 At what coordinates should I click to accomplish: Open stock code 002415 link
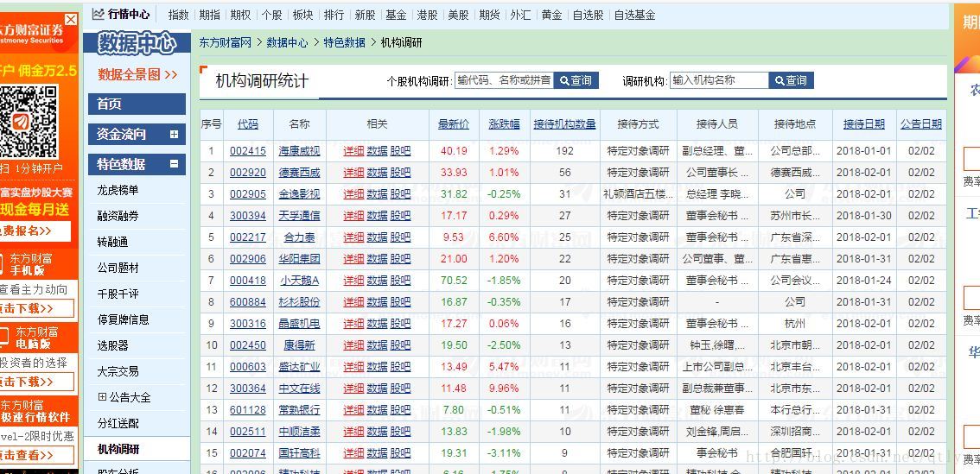tap(247, 151)
